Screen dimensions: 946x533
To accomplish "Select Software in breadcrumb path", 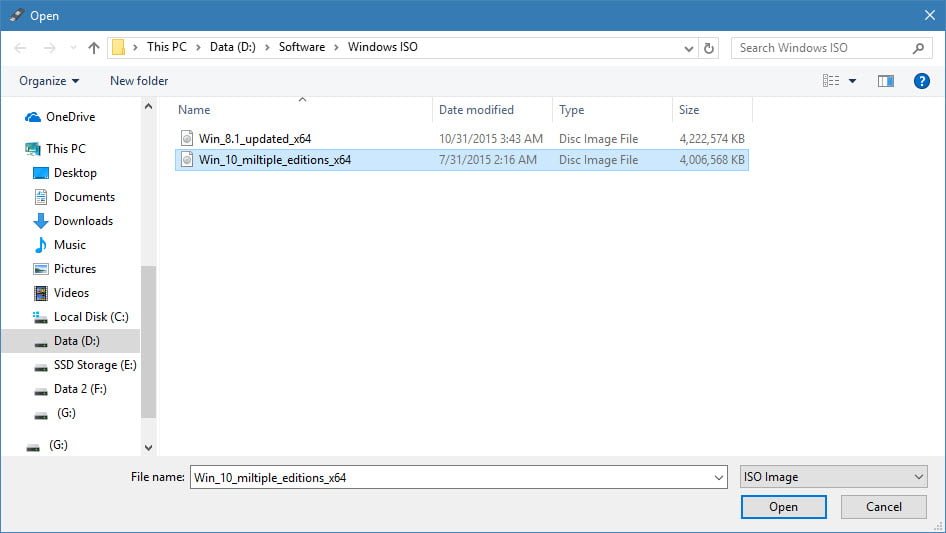I will pyautogui.click(x=302, y=47).
